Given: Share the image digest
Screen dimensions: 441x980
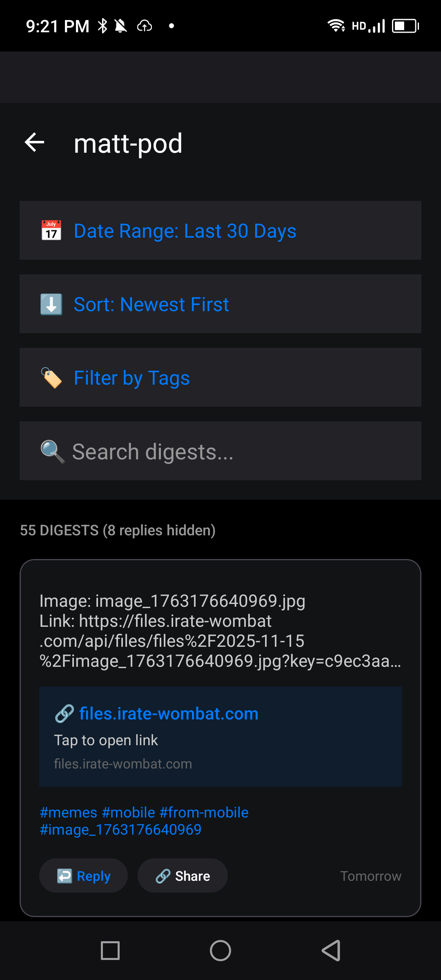Looking at the screenshot, I should 183,876.
